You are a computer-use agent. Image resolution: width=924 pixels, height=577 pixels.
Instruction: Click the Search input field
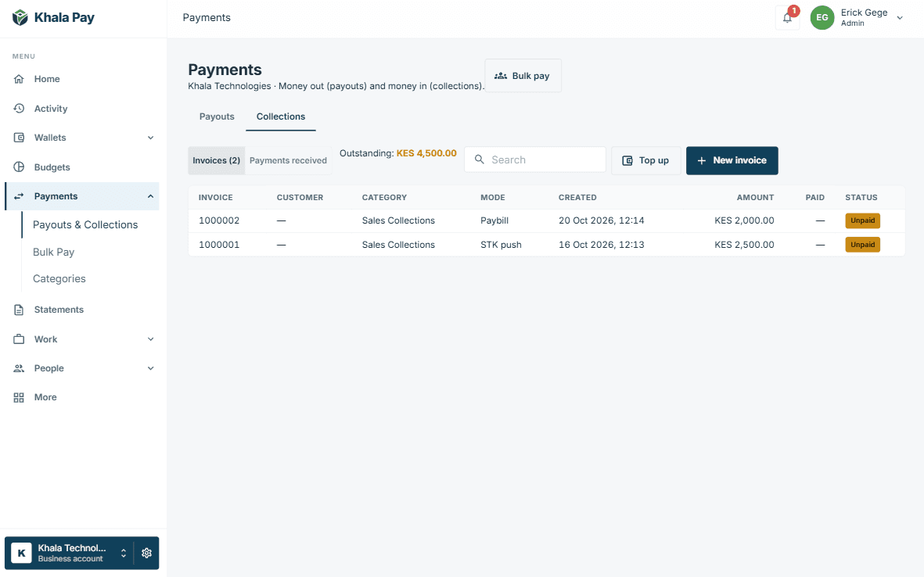pyautogui.click(x=535, y=159)
